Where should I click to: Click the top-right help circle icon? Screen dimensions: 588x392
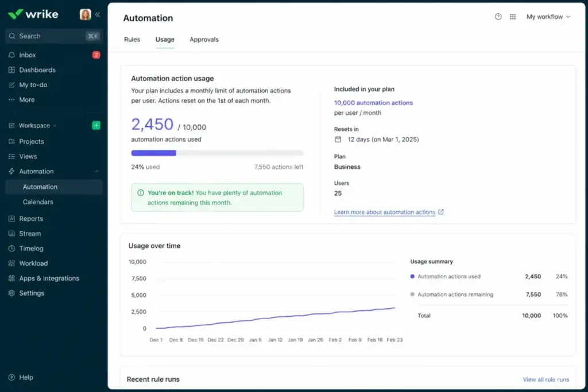(x=498, y=17)
